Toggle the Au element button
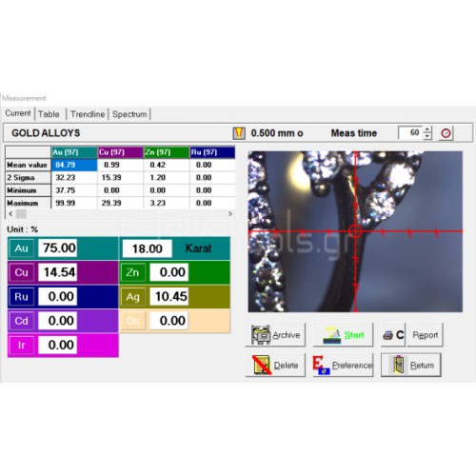Screen dimensions: 476x476 click(21, 248)
